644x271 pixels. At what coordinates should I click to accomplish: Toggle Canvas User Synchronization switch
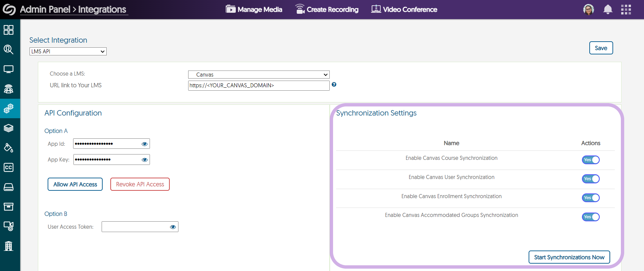591,179
